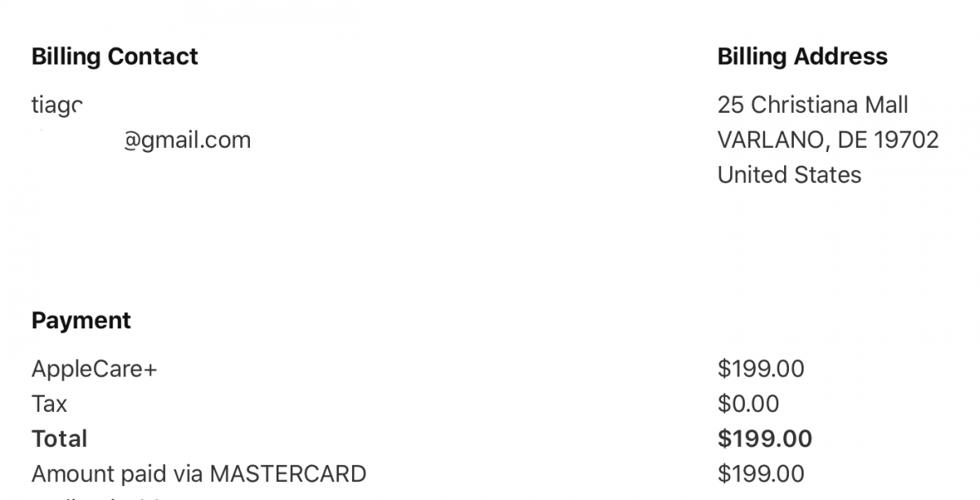The image size is (980, 500).
Task: Click the $199.00 beside Amount paid via MASTERCARD
Action: tap(760, 474)
